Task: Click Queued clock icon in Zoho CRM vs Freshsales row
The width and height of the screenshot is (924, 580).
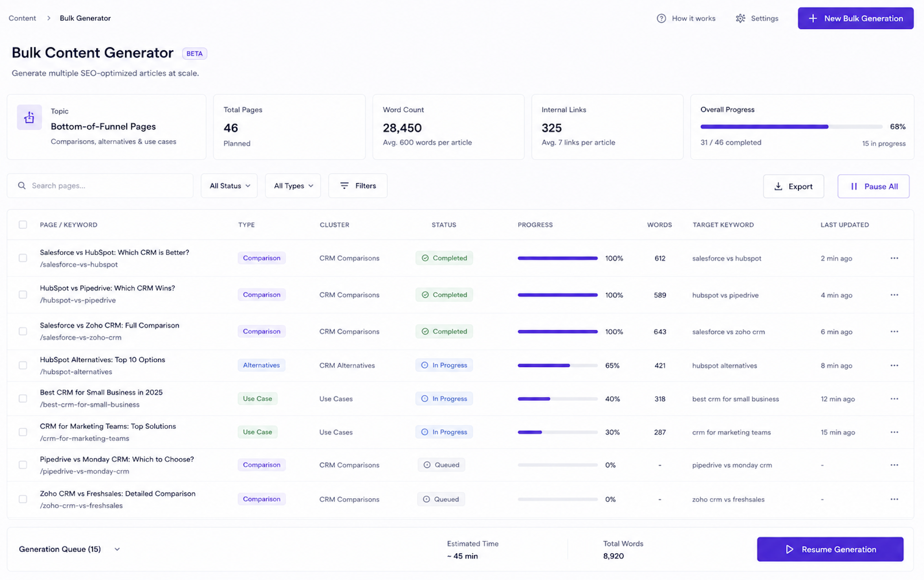Action: pyautogui.click(x=426, y=499)
